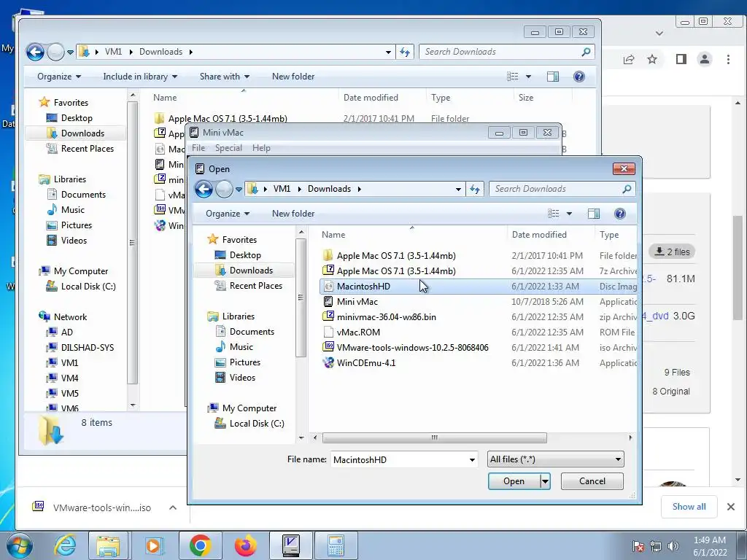This screenshot has width=747, height=560.
Task: Click the Chrome profile avatar icon
Action: tap(704, 60)
